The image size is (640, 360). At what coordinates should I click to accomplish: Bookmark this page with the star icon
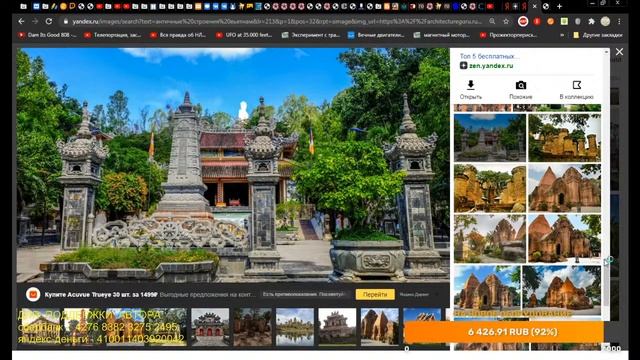tap(506, 21)
